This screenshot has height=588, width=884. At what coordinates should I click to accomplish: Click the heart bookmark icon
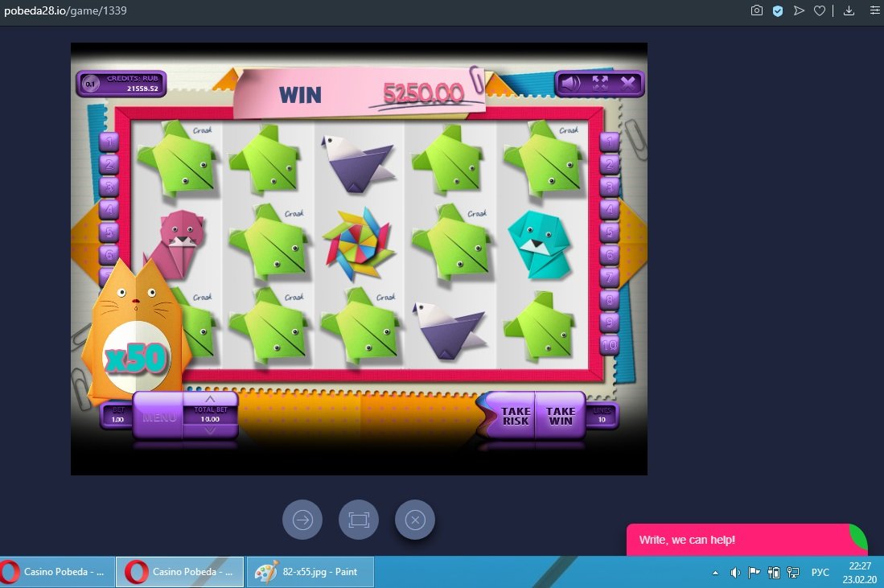coord(820,10)
